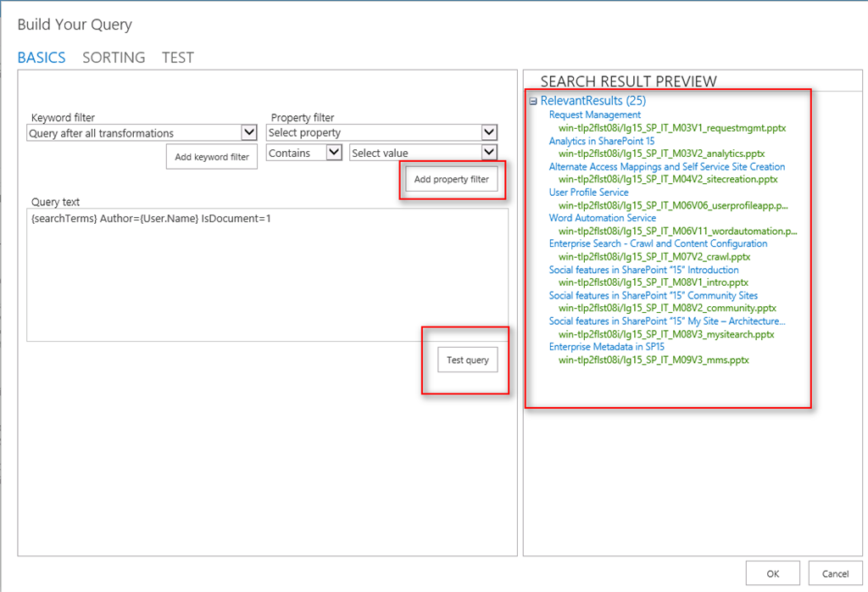Screen dimensions: 868x592
Task: Click the SEARCH RESULT PREVIEW heading
Action: click(x=628, y=81)
